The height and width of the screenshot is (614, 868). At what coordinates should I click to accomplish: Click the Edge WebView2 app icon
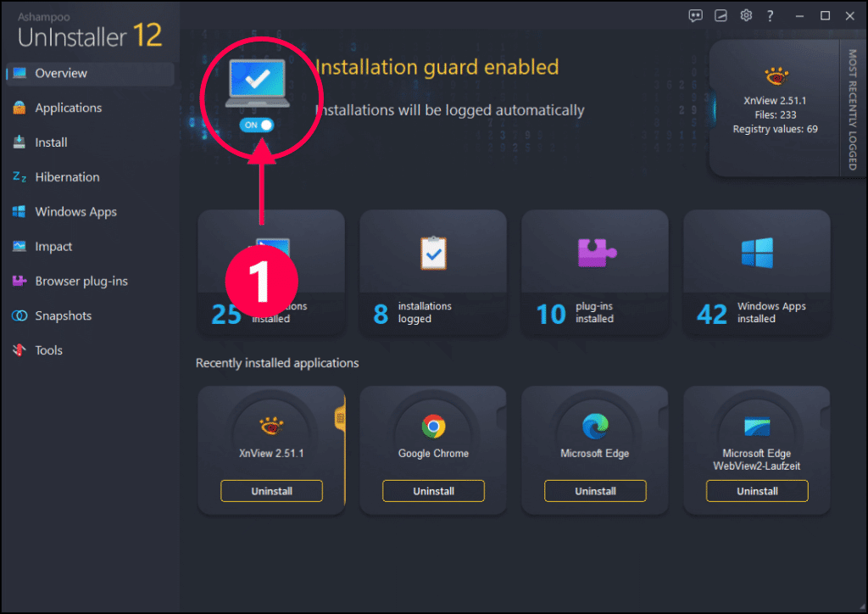click(757, 427)
